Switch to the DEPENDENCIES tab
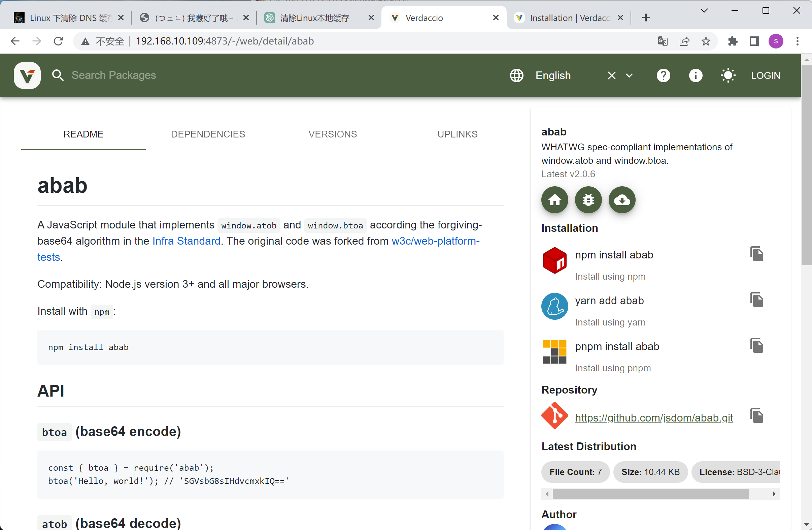 [208, 134]
